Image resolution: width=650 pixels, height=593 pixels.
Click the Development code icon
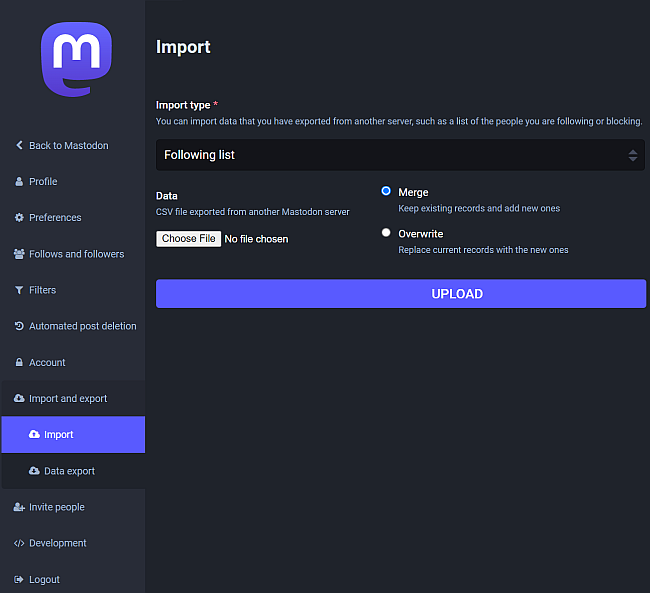(x=19, y=543)
